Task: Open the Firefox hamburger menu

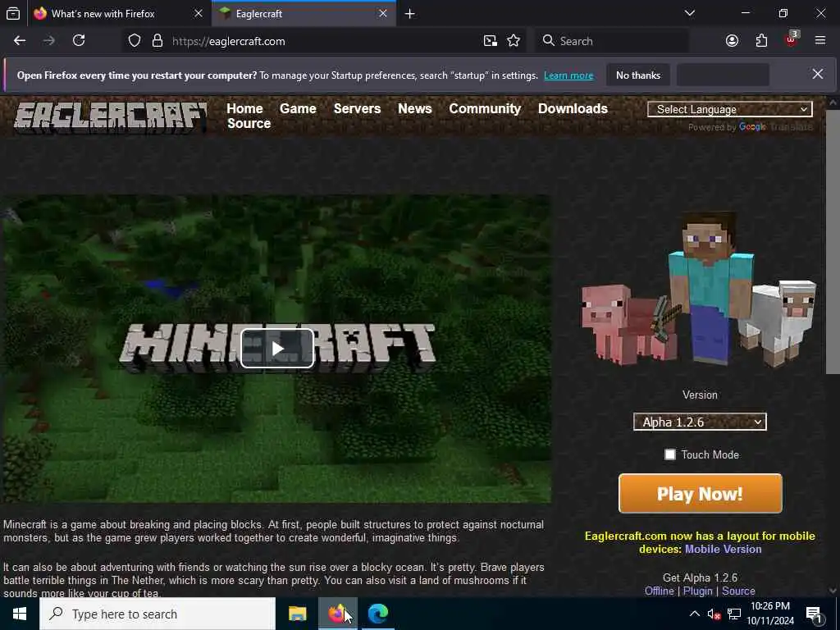Action: pos(820,41)
